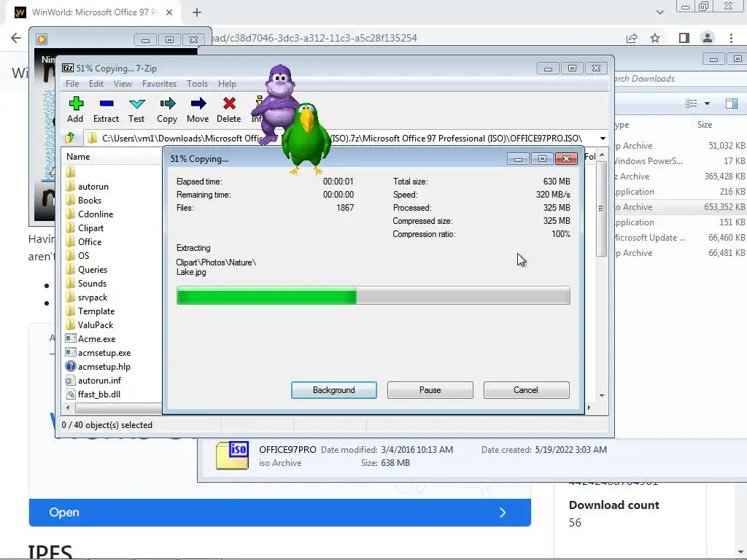Select the Cdonline folder
The height and width of the screenshot is (560, 747).
96,214
